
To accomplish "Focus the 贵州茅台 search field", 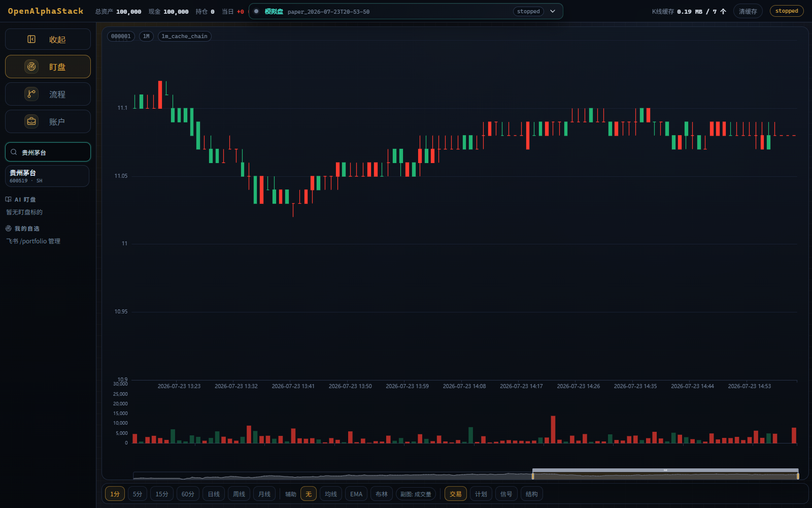I will pyautogui.click(x=48, y=152).
